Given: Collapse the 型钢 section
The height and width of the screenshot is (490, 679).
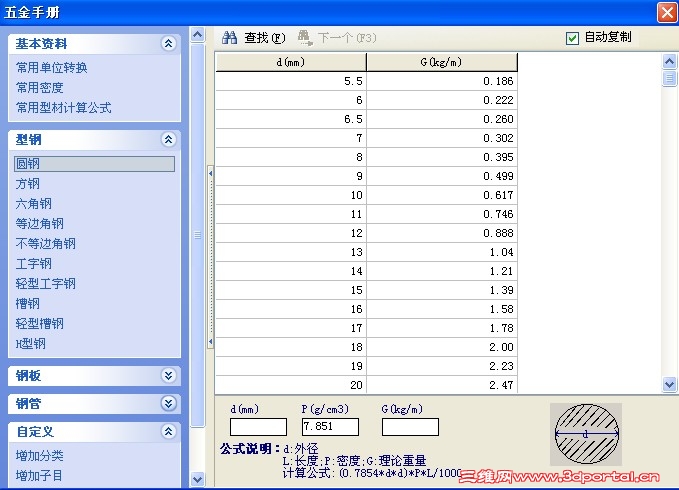Looking at the screenshot, I should pos(168,139).
